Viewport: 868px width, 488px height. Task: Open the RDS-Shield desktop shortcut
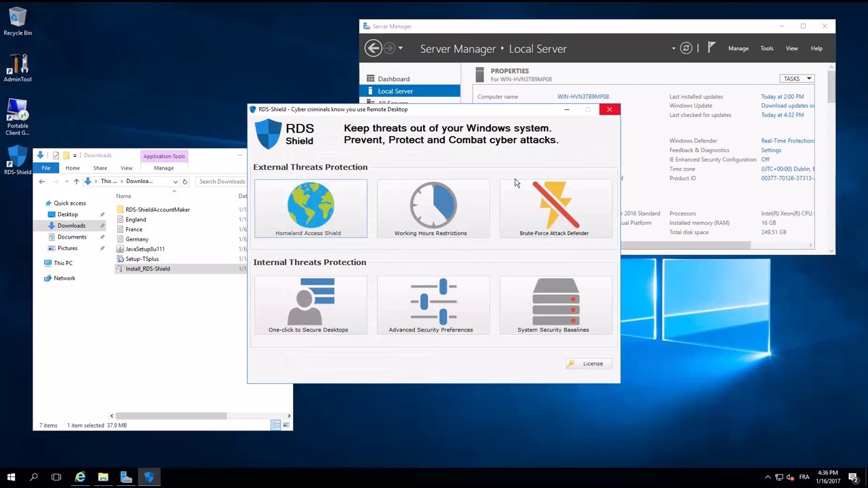(18, 161)
